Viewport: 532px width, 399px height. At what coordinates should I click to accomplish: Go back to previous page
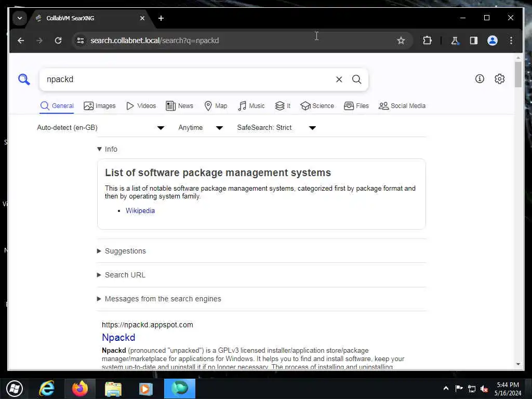click(21, 41)
